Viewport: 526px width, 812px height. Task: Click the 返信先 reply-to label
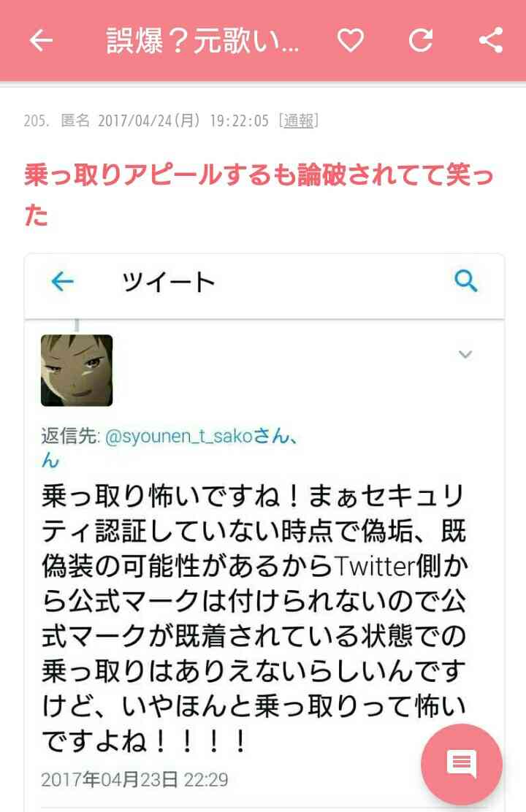coord(70,437)
